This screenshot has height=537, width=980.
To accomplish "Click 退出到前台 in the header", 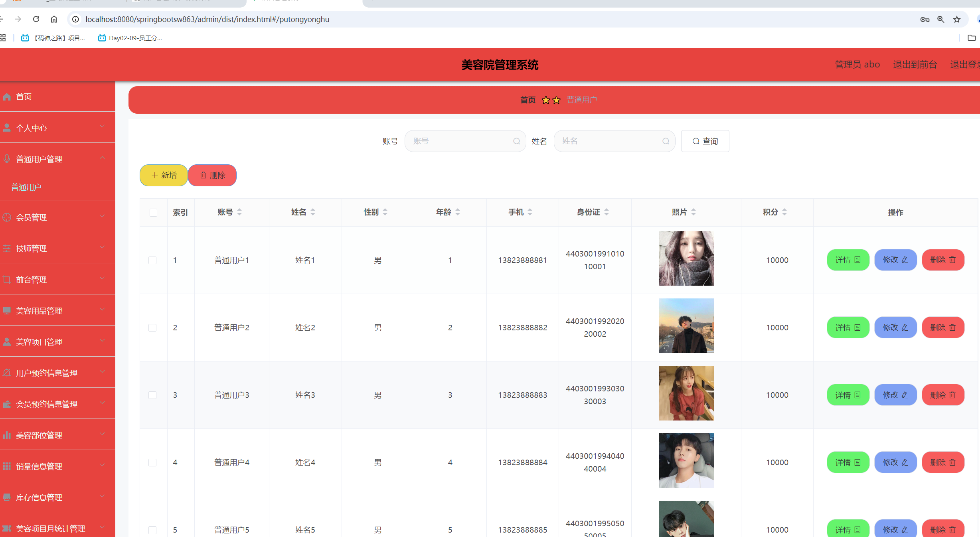I will tap(915, 65).
